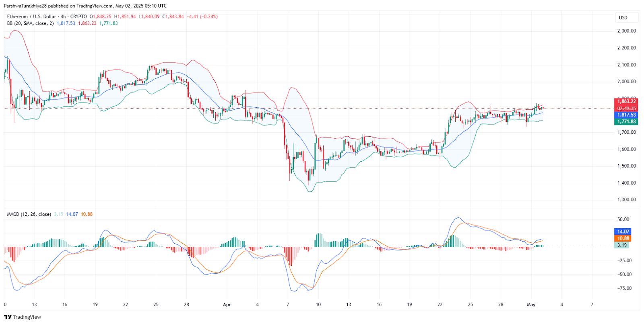This screenshot has width=644, height=324.
Task: Click the 1,700.00 price axis label
Action: [627, 132]
